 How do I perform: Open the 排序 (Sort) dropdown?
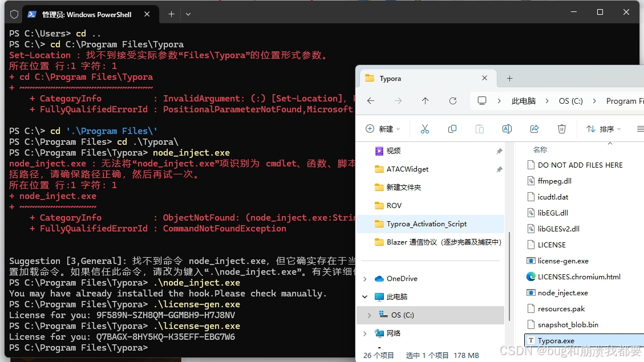pos(603,129)
